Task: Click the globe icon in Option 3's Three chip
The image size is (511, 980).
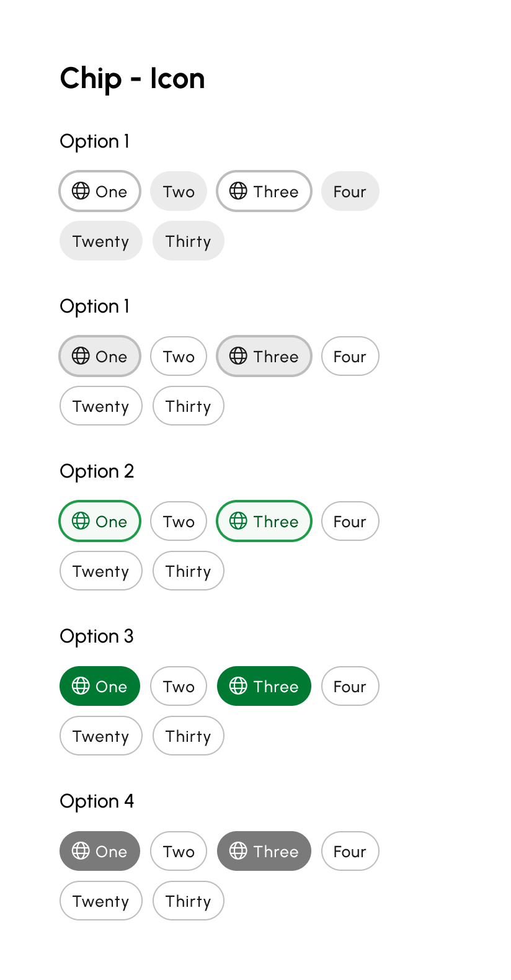Action: pos(238,685)
